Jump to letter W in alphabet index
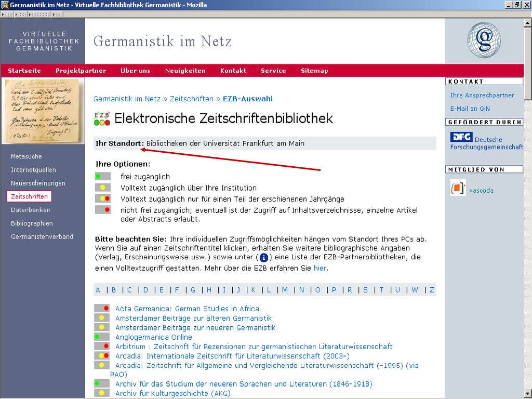Image resolution: width=532 pixels, height=399 pixels. [x=415, y=290]
